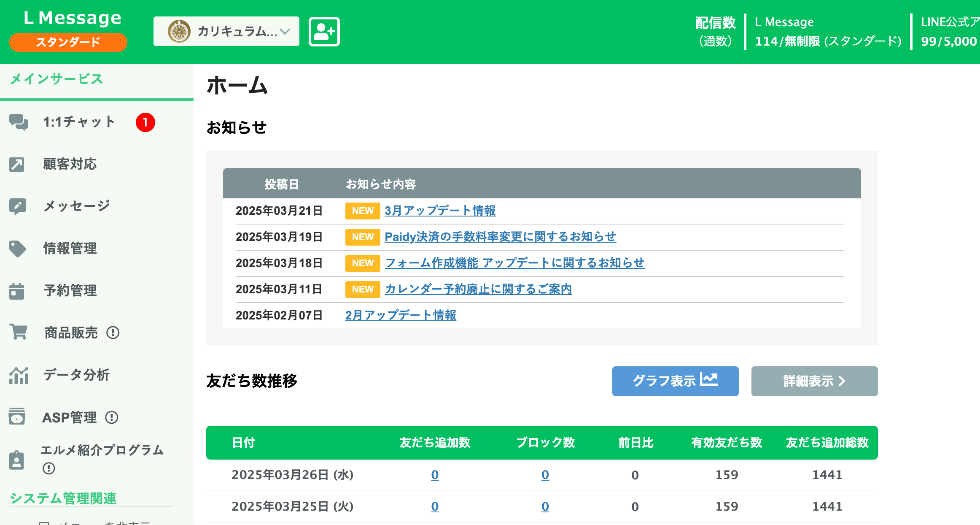This screenshot has height=525, width=980.
Task: Open the ASP管理 section
Action: tap(69, 417)
